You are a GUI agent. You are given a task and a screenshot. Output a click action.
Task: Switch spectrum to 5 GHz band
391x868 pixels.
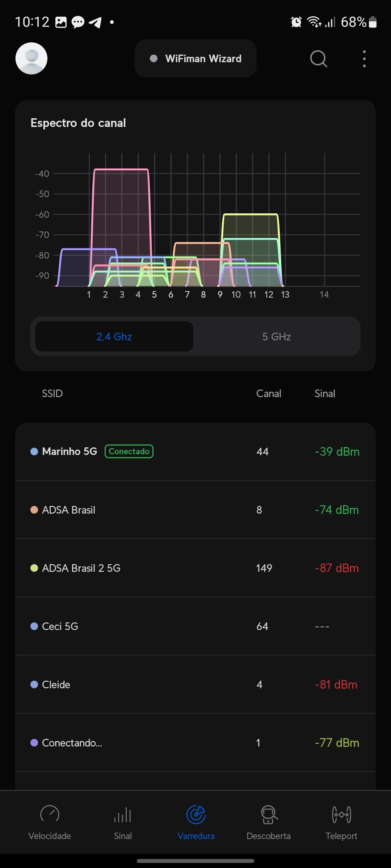(277, 337)
